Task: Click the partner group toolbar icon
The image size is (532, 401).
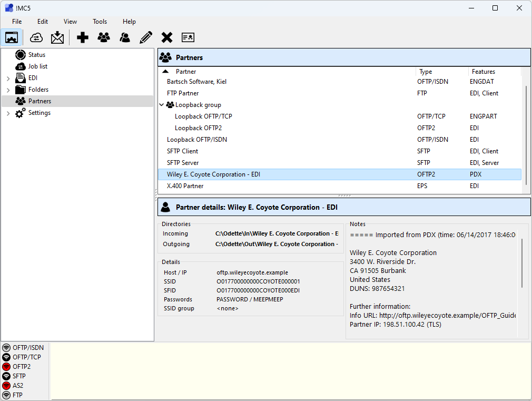Action: (104, 37)
